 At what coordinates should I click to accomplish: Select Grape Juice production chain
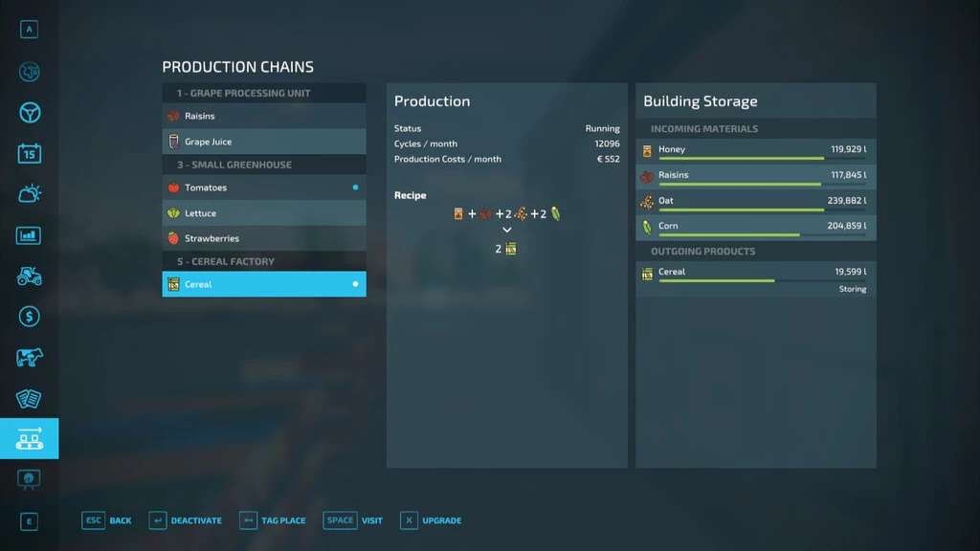click(263, 142)
